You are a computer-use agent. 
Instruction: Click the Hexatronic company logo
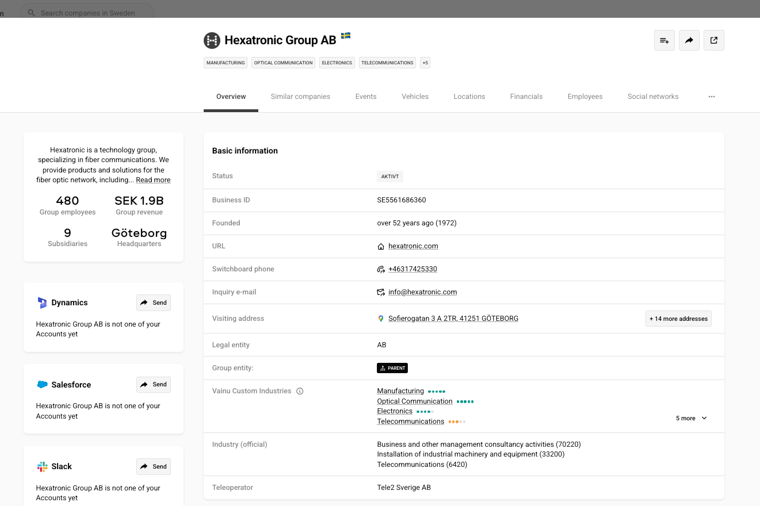click(212, 41)
